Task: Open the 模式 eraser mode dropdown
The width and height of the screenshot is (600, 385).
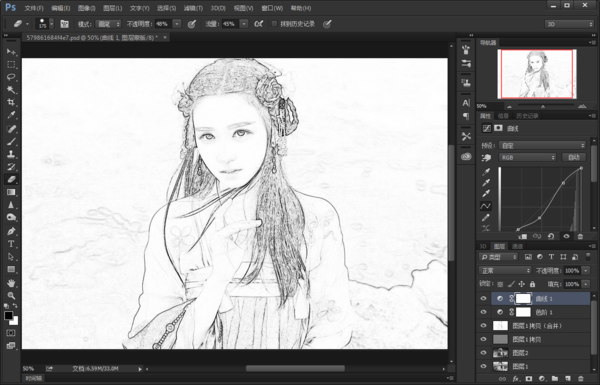Action: pos(108,24)
